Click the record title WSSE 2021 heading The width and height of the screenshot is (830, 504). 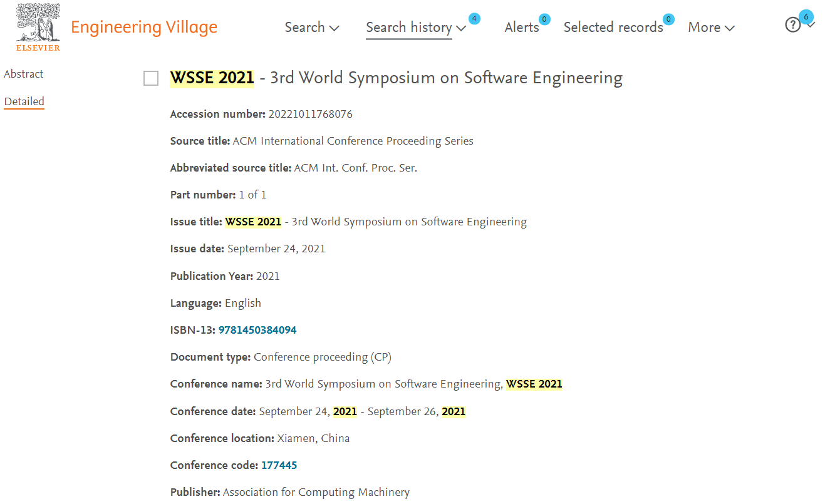click(396, 78)
